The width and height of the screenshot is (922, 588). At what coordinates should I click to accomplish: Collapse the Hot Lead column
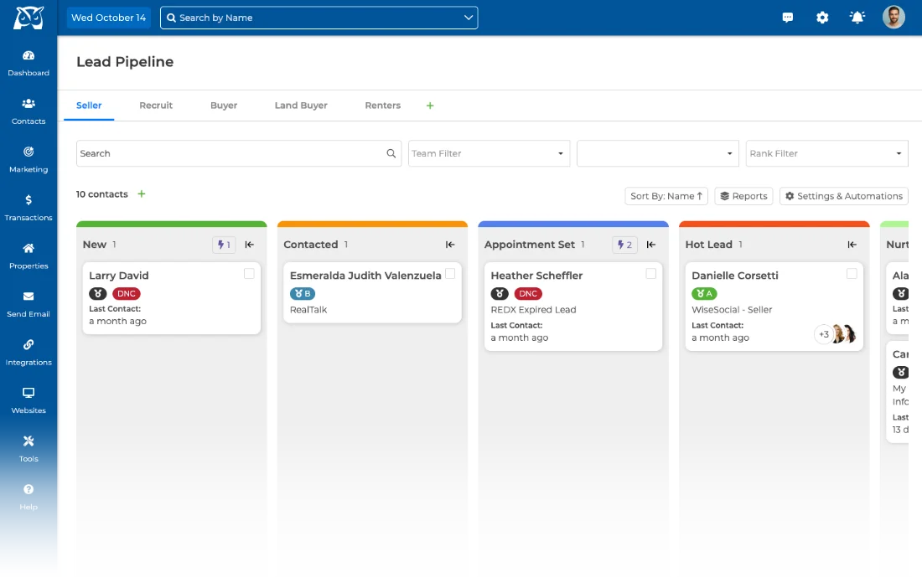click(852, 245)
